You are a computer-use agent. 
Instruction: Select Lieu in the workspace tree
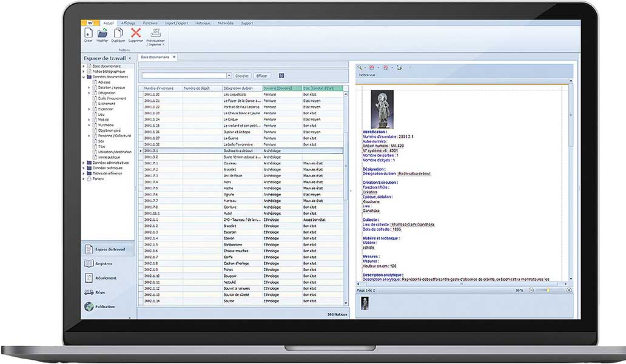tap(101, 114)
